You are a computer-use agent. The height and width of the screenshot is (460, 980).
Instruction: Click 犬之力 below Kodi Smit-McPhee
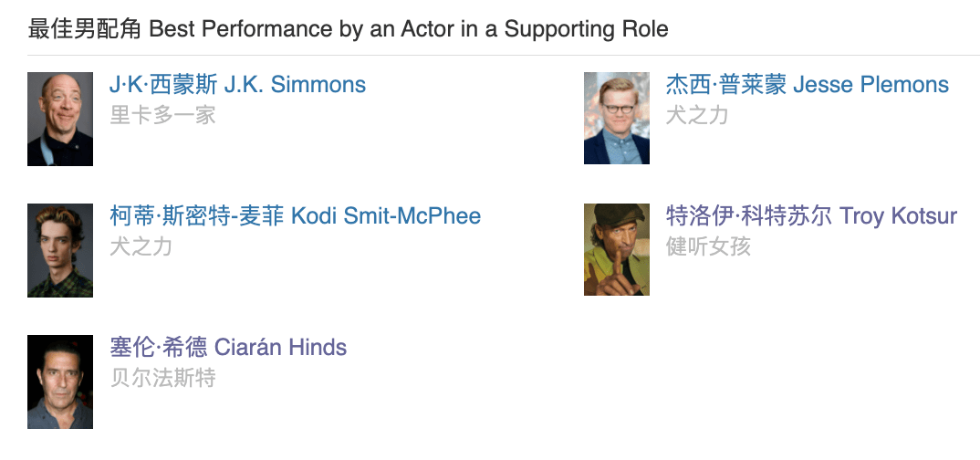(141, 246)
